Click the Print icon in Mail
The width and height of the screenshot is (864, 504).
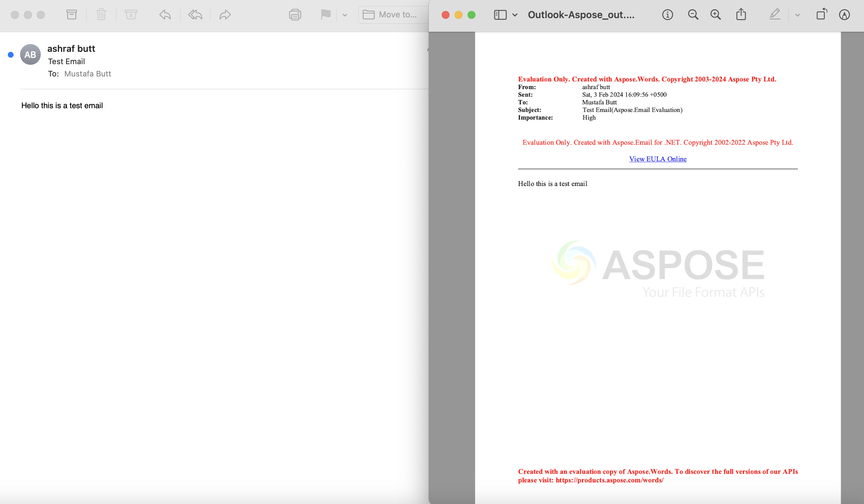tap(295, 14)
